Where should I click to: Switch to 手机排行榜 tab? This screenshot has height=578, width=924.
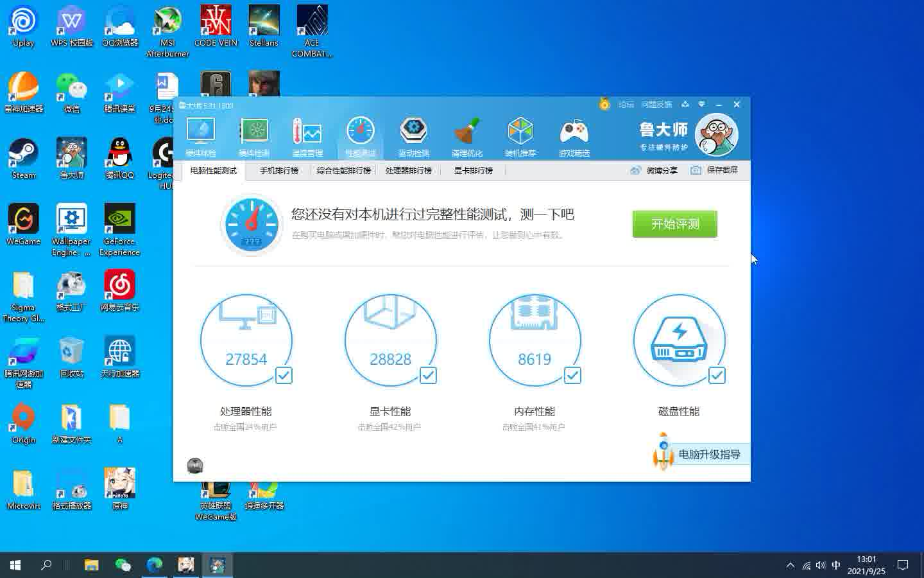point(279,170)
